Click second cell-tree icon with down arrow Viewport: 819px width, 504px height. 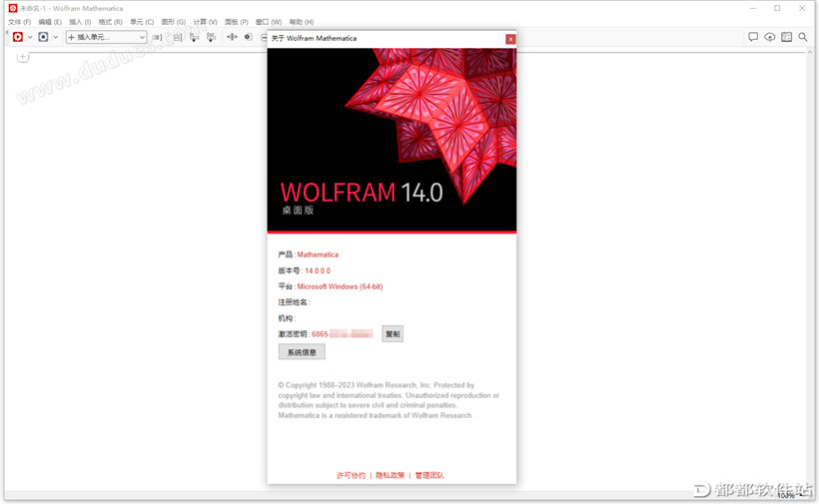[x=211, y=37]
